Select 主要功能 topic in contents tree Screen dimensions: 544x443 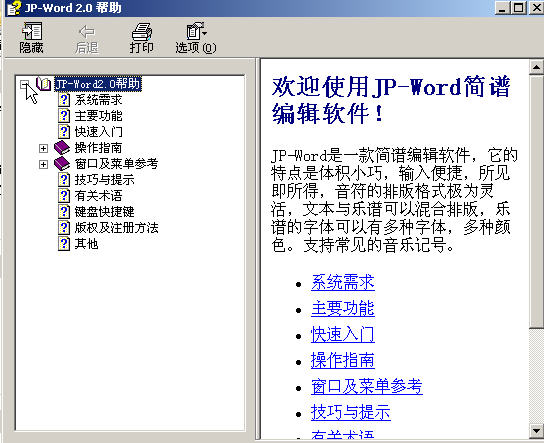(x=99, y=116)
